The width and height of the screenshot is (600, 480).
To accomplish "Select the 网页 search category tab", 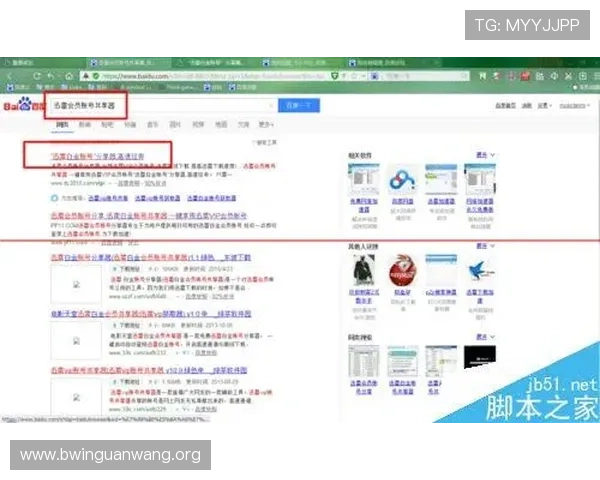I will pos(62,124).
